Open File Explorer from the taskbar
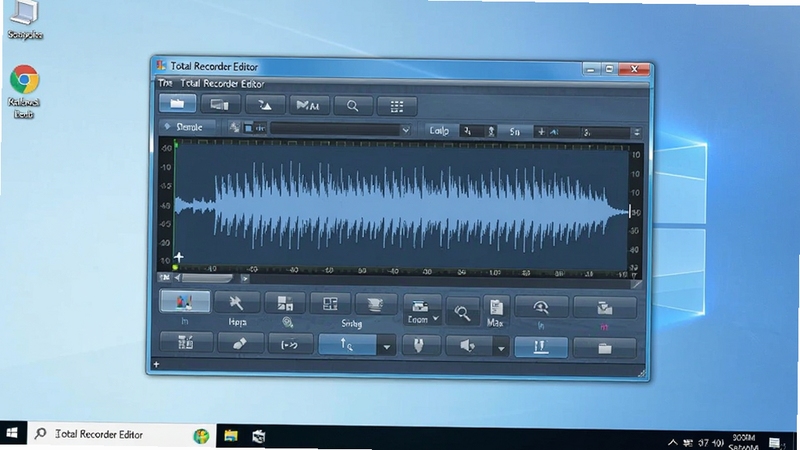This screenshot has width=800, height=450. 231,436
